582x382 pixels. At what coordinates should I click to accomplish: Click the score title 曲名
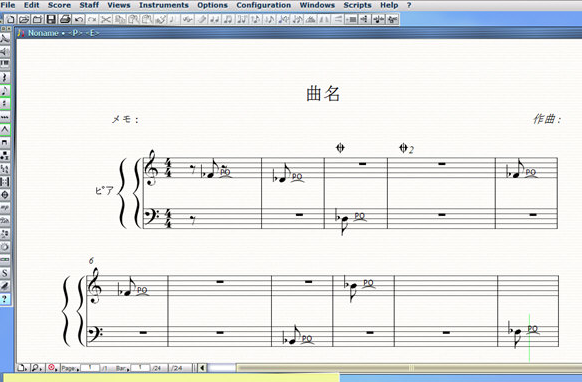[x=323, y=94]
